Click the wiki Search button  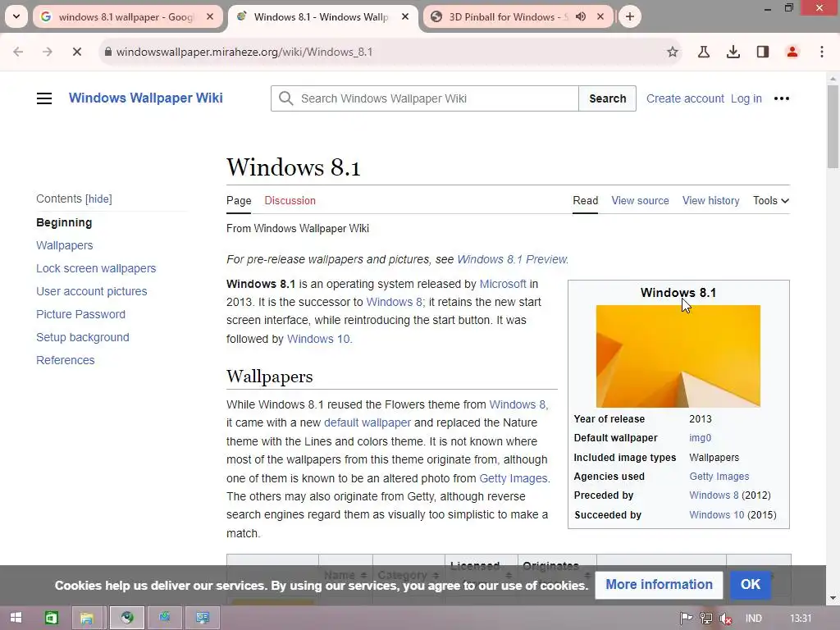coord(608,98)
